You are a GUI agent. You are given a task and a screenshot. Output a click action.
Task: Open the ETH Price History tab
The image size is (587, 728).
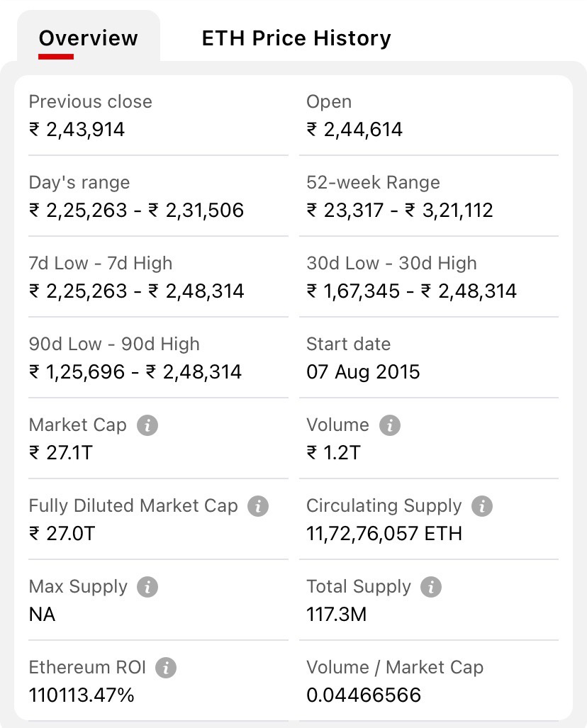pos(296,38)
